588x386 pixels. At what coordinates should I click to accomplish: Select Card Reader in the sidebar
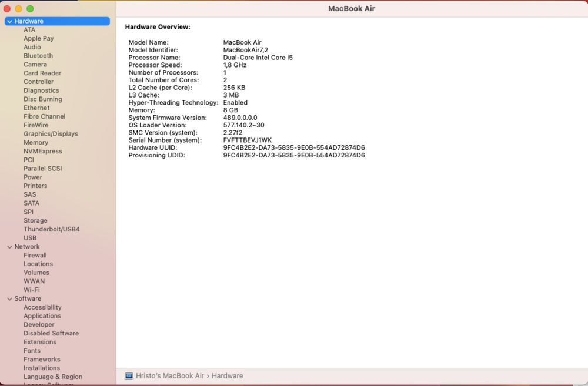42,73
